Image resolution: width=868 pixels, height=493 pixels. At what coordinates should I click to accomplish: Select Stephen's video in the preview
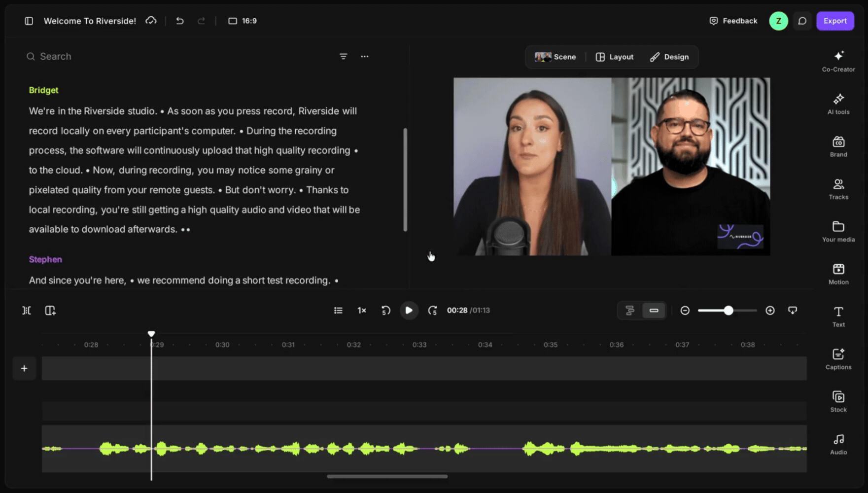tap(691, 166)
